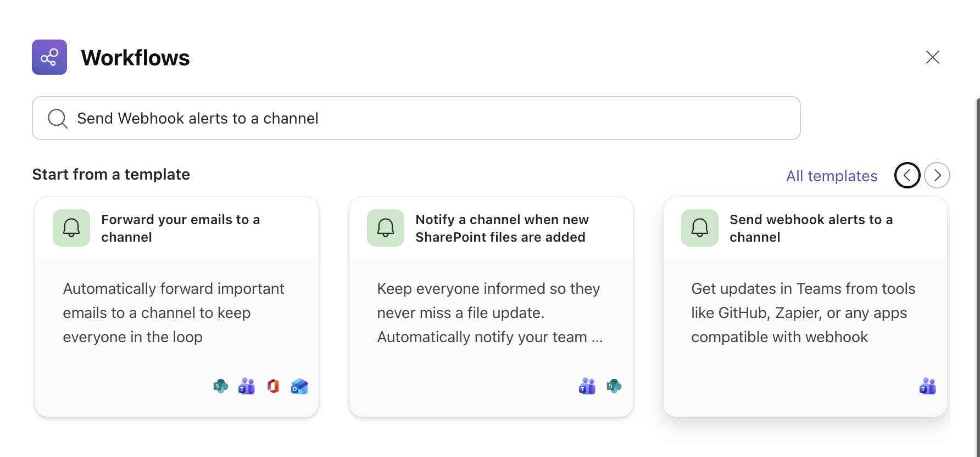
Task: Click SharePoint icon in Notify channel card
Action: pyautogui.click(x=614, y=387)
